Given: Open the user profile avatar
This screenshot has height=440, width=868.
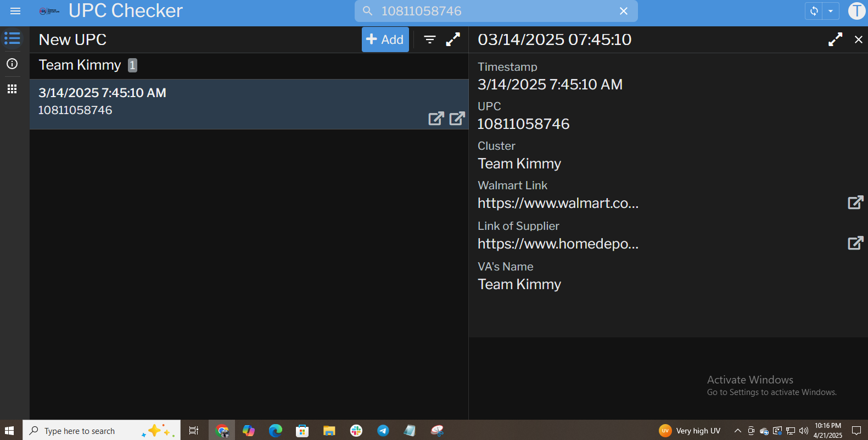Looking at the screenshot, I should (x=856, y=11).
